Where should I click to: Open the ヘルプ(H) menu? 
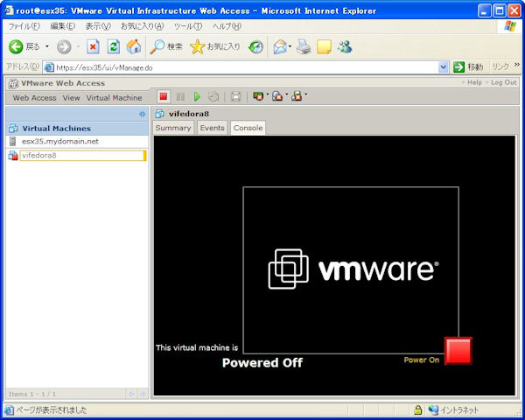(x=227, y=26)
